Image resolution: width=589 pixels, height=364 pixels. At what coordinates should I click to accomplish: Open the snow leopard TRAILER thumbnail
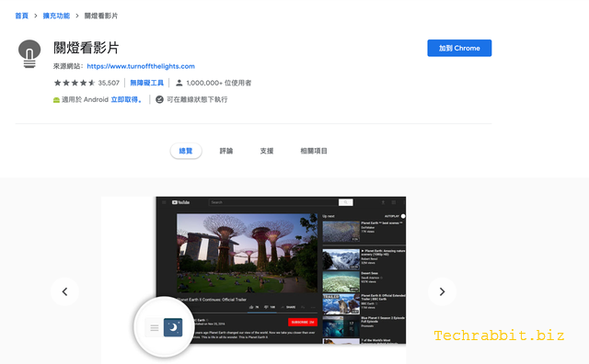pyautogui.click(x=341, y=304)
